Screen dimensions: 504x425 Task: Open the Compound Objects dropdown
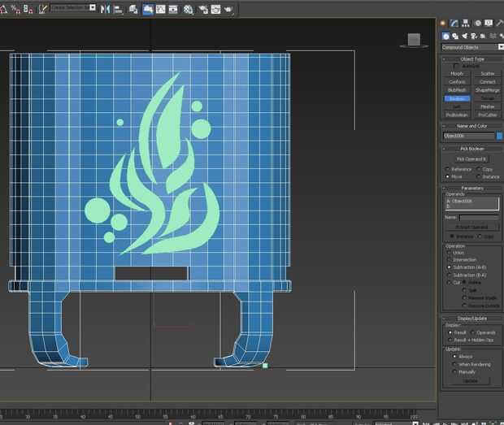click(471, 47)
